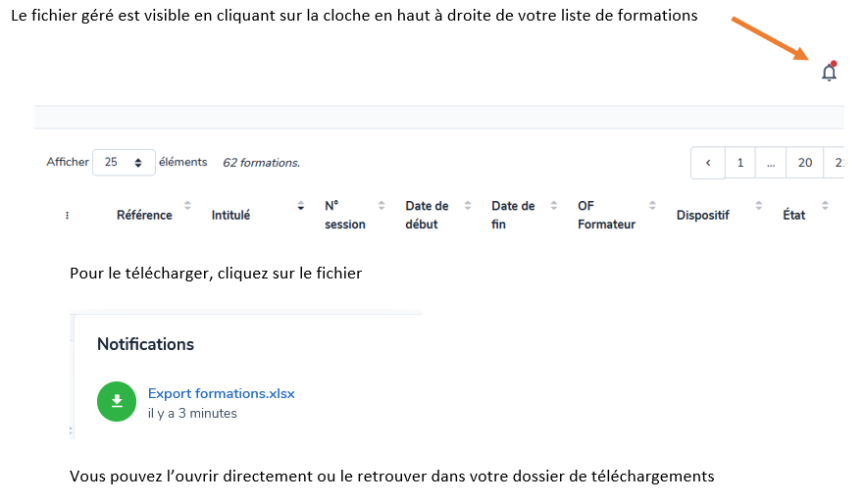Jump to page 20 in pagination
The width and height of the screenshot is (865, 504).
pos(804,163)
